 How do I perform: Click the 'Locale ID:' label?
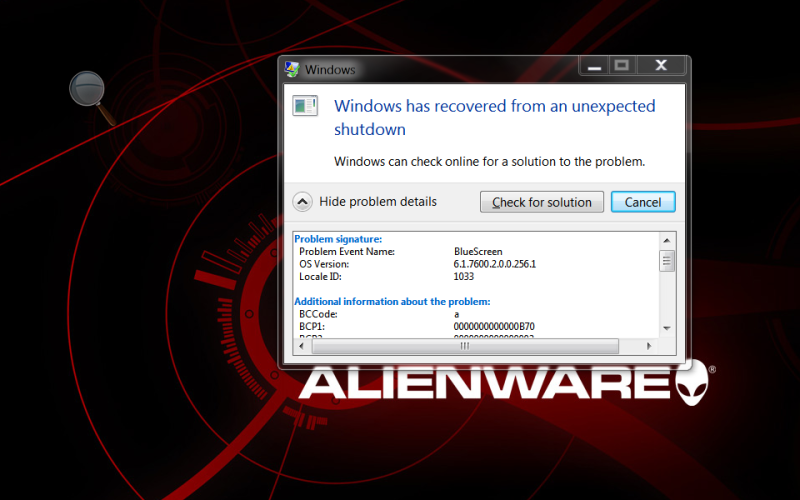320,277
